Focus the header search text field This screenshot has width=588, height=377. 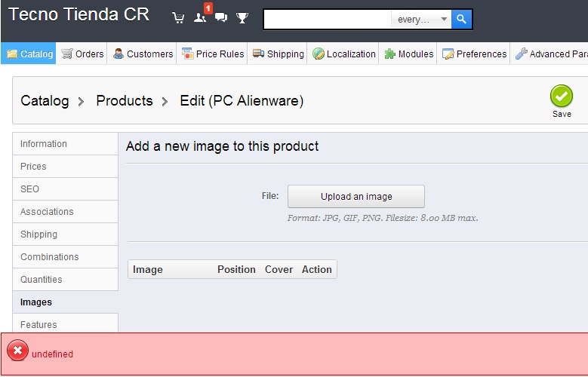pos(328,19)
